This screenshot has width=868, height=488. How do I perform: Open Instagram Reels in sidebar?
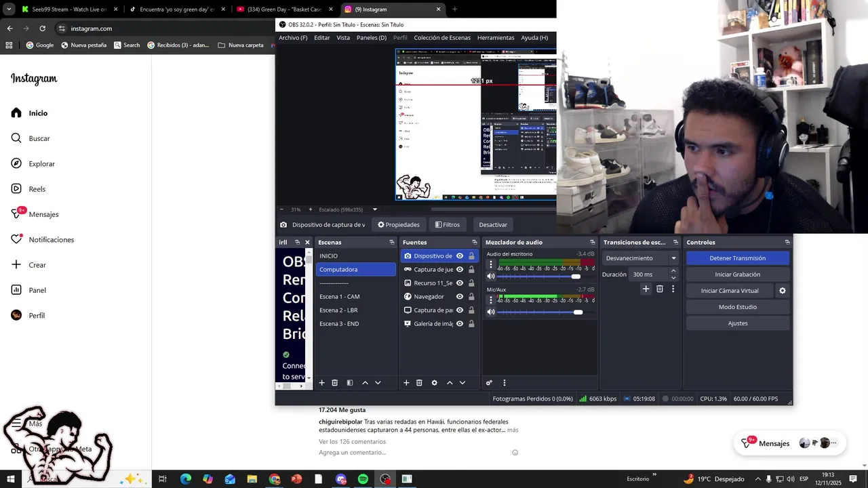28,189
